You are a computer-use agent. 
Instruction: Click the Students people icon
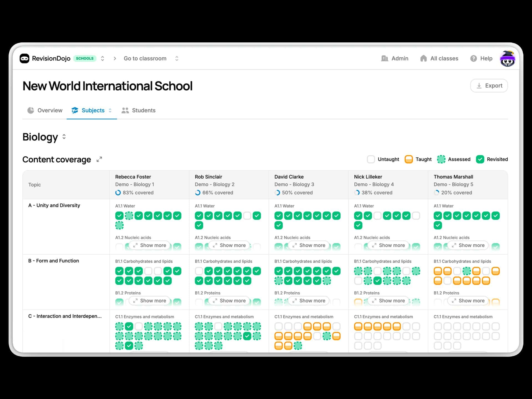125,110
